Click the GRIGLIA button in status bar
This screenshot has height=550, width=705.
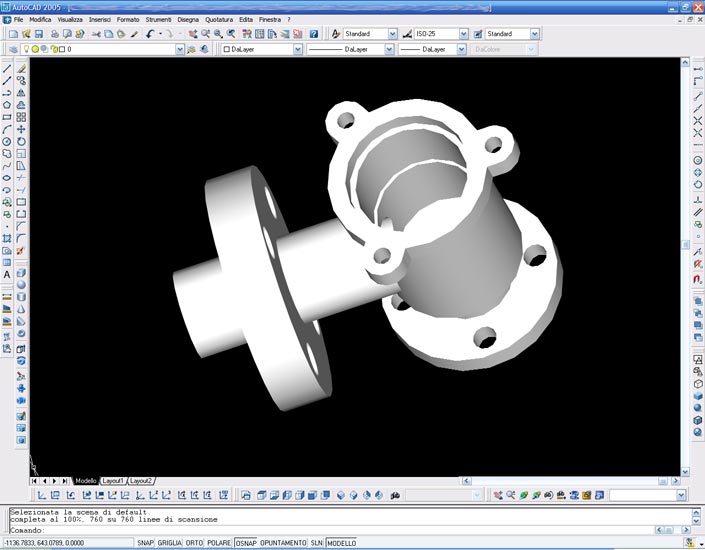[170, 543]
